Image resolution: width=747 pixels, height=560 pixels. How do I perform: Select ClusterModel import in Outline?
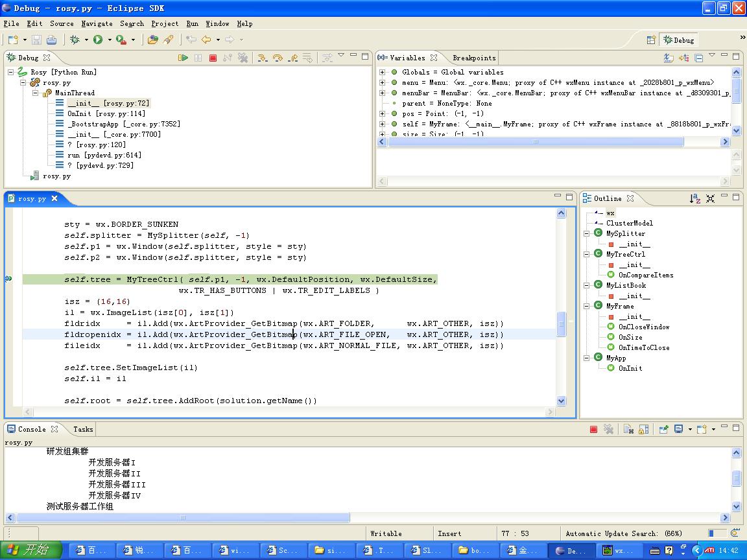[630, 223]
